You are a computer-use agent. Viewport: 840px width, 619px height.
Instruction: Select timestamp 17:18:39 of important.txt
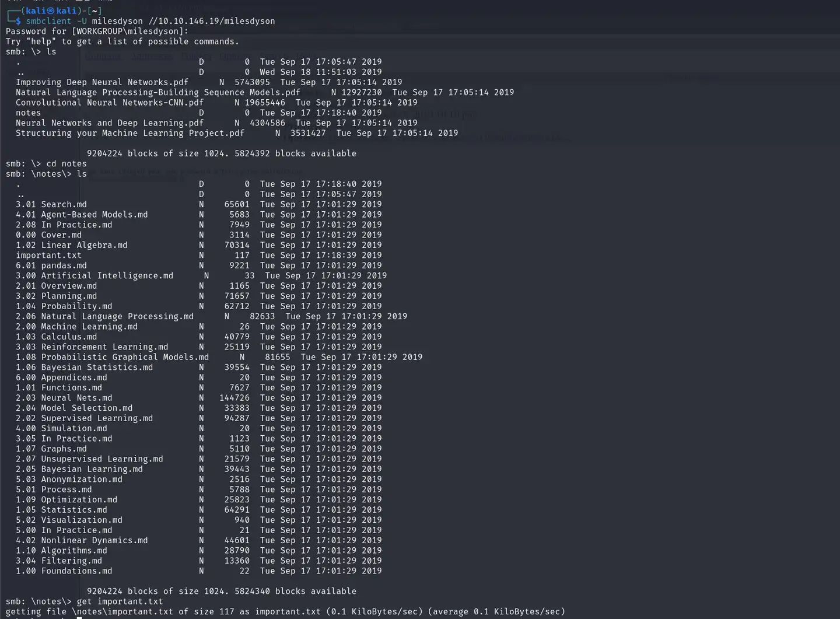pos(336,256)
